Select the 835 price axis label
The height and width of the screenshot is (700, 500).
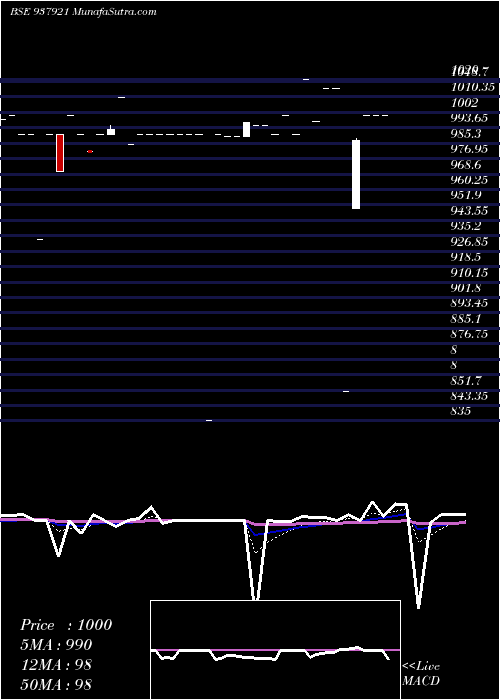point(461,411)
